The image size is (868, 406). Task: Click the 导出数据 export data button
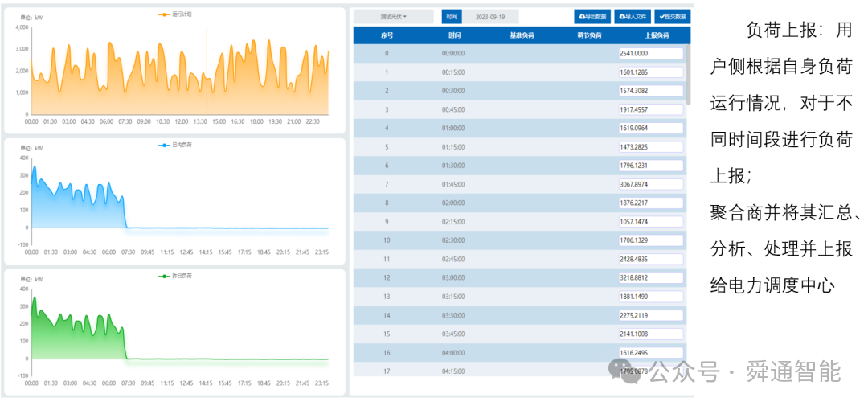[592, 17]
